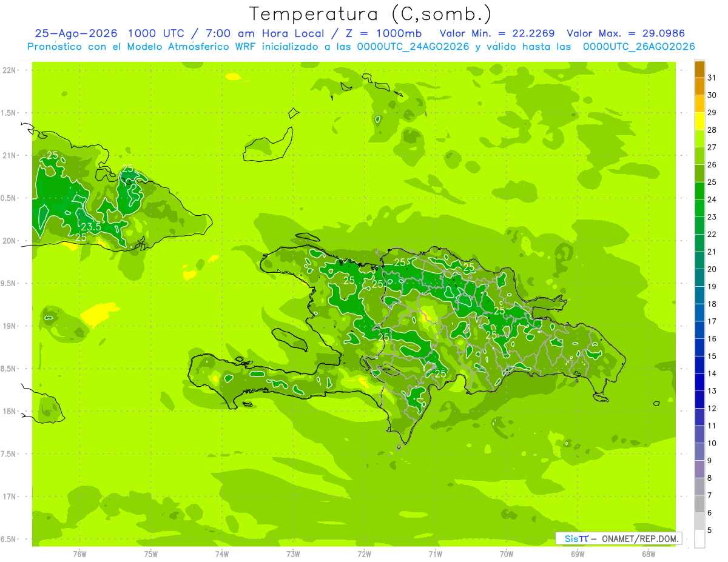
Task: Select the date text "25-Ago-2026"
Action: [76, 33]
